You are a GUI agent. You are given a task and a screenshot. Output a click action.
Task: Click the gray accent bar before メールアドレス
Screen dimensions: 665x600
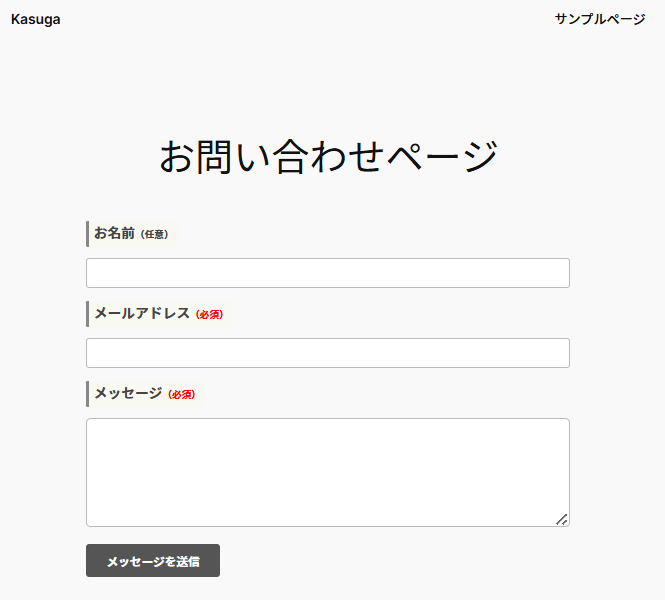click(88, 313)
